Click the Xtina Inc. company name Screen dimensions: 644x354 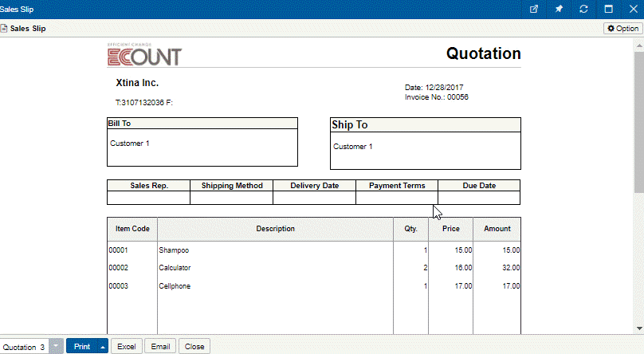coord(137,83)
